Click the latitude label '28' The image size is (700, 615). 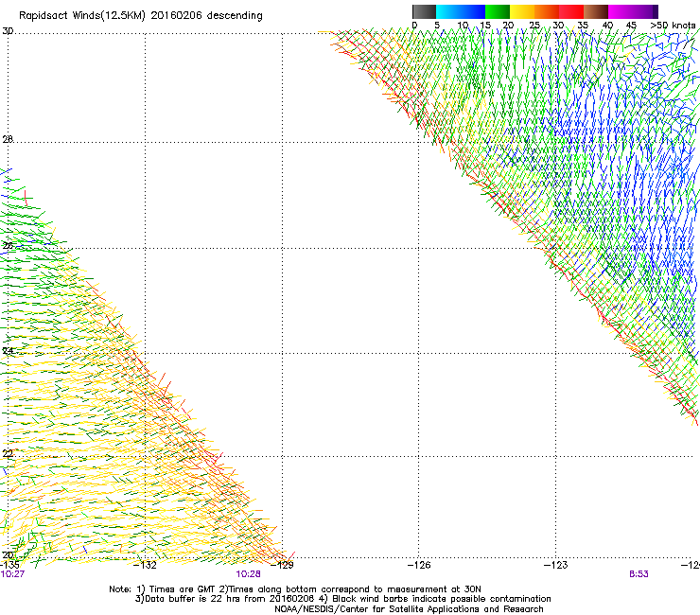click(x=8, y=139)
